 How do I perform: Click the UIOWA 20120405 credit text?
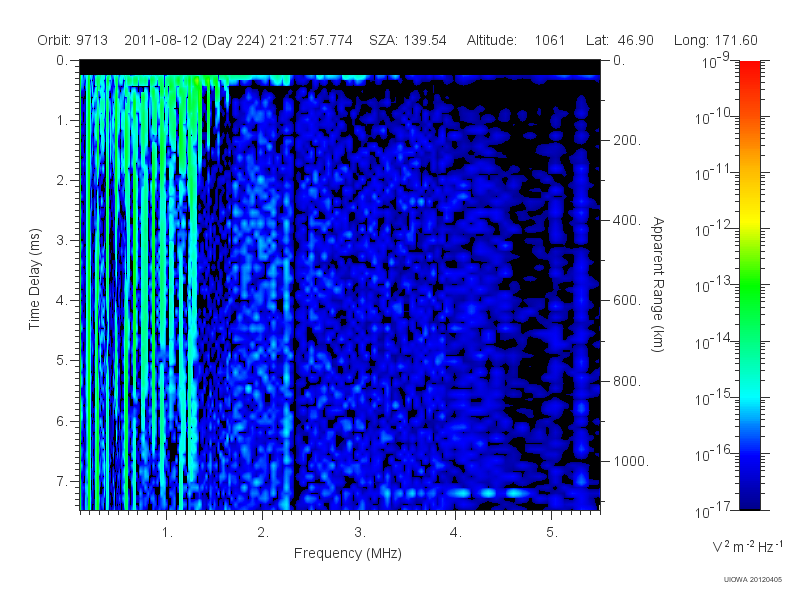[753, 580]
